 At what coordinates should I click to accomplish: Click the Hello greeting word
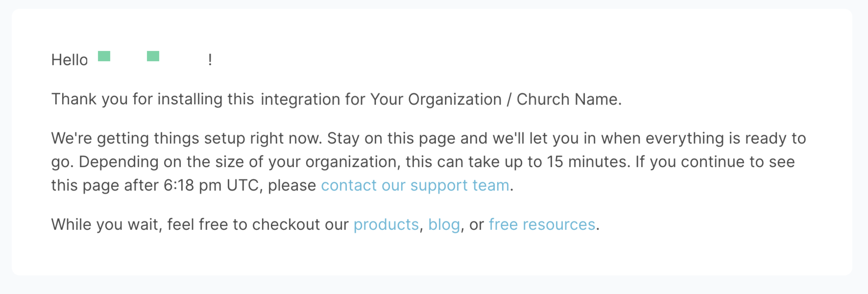[x=69, y=60]
